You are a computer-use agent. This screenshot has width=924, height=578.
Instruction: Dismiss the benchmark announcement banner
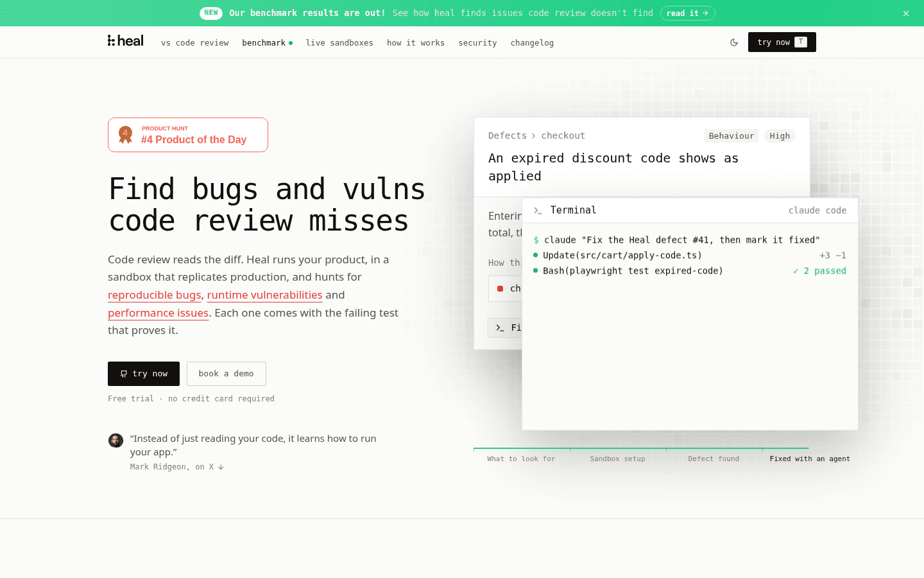[906, 13]
